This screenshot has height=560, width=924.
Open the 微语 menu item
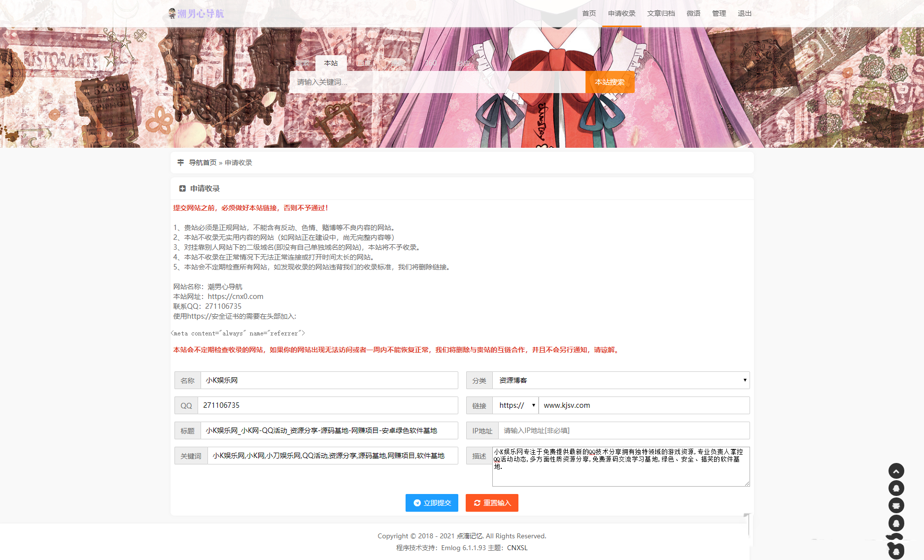pyautogui.click(x=693, y=13)
